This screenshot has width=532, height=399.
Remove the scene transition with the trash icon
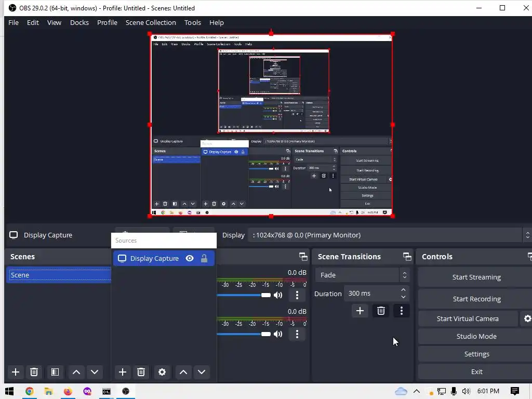coord(381,311)
